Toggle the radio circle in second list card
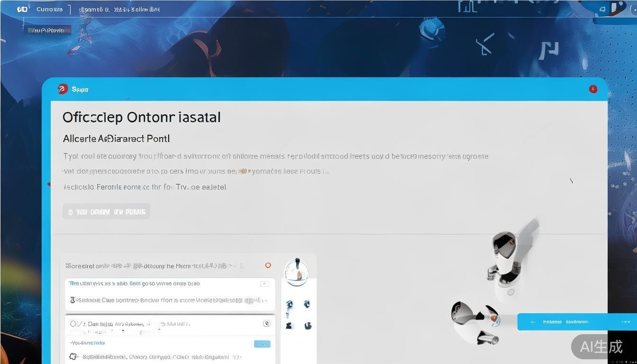Viewport: 637px width, 364px height. [73, 324]
